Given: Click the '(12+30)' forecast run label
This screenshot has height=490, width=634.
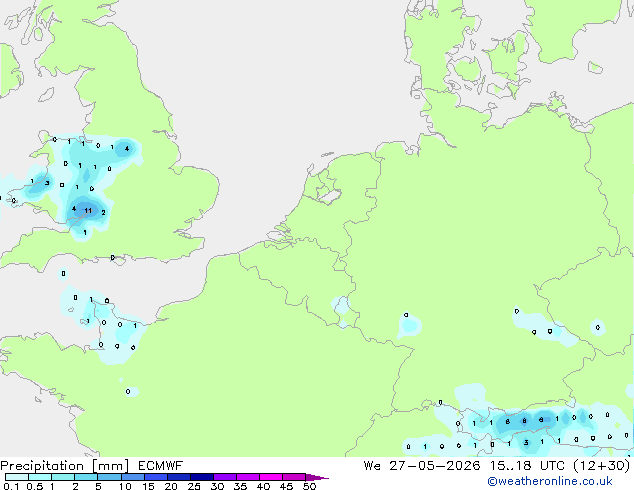Looking at the screenshot, I should tap(602, 466).
